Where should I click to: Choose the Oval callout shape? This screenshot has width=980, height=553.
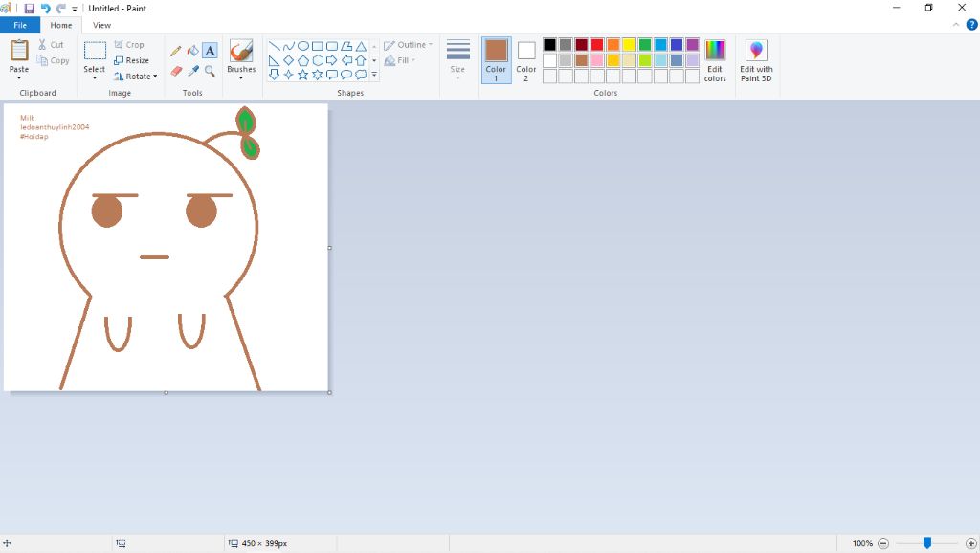pyautogui.click(x=346, y=75)
